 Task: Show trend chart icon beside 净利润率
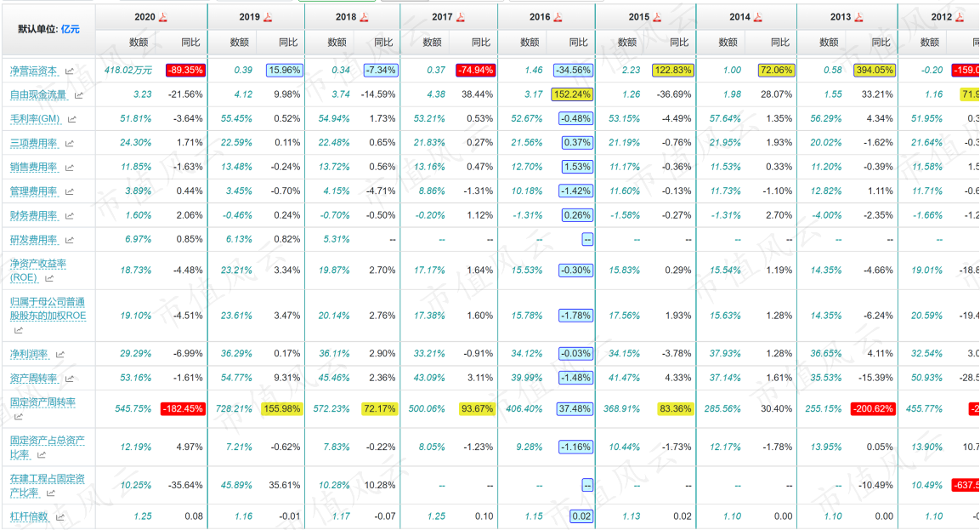coord(60,355)
